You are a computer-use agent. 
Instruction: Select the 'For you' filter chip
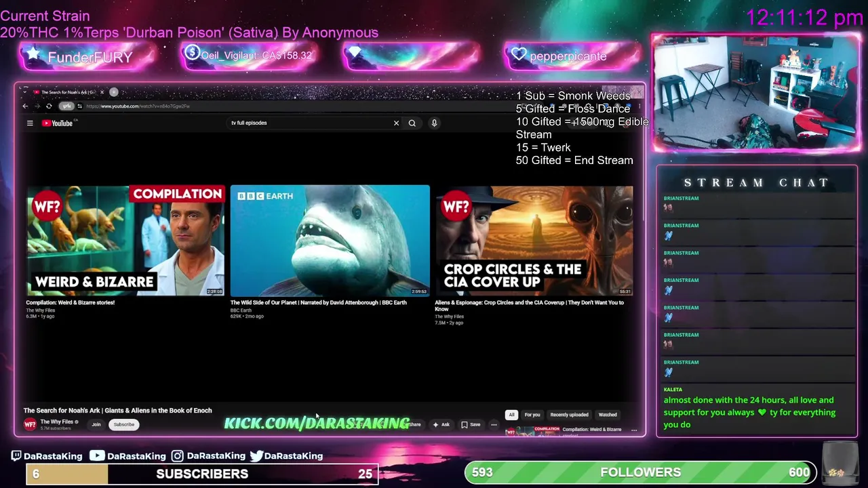(x=532, y=414)
